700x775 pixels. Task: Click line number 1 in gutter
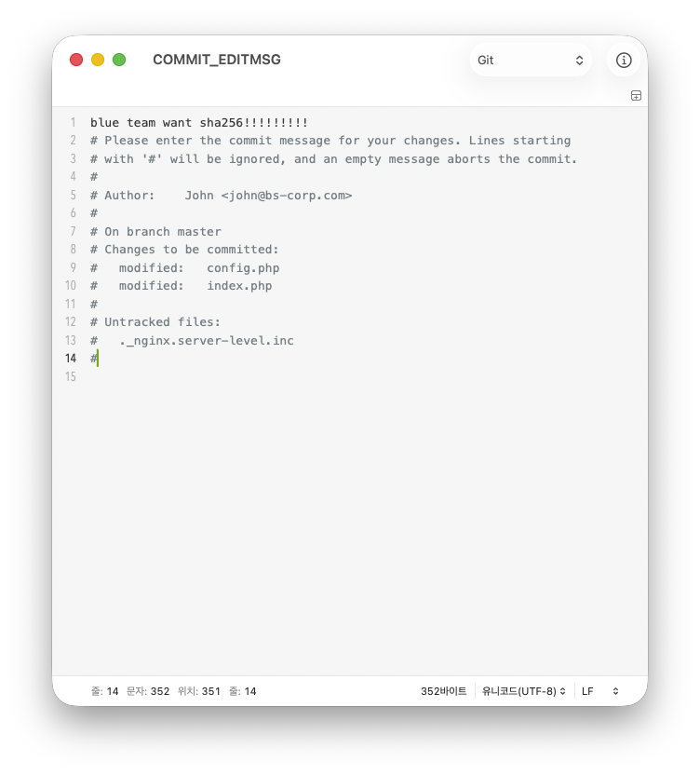click(74, 123)
